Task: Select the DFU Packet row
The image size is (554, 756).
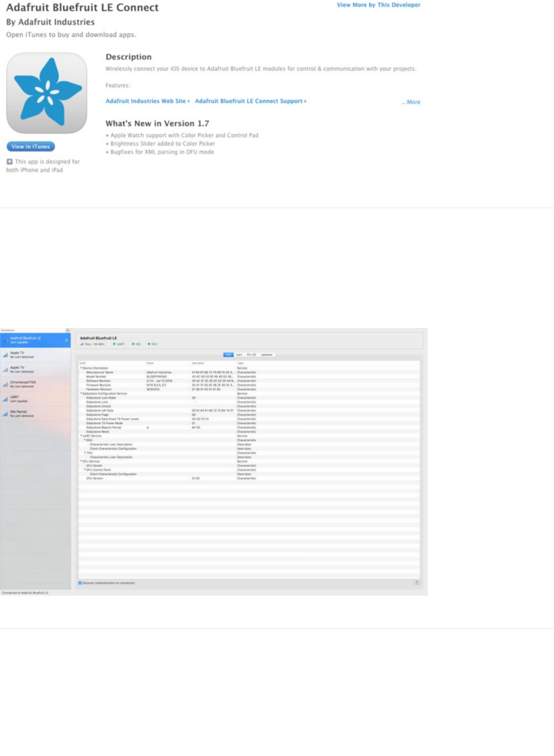Action: [249, 465]
